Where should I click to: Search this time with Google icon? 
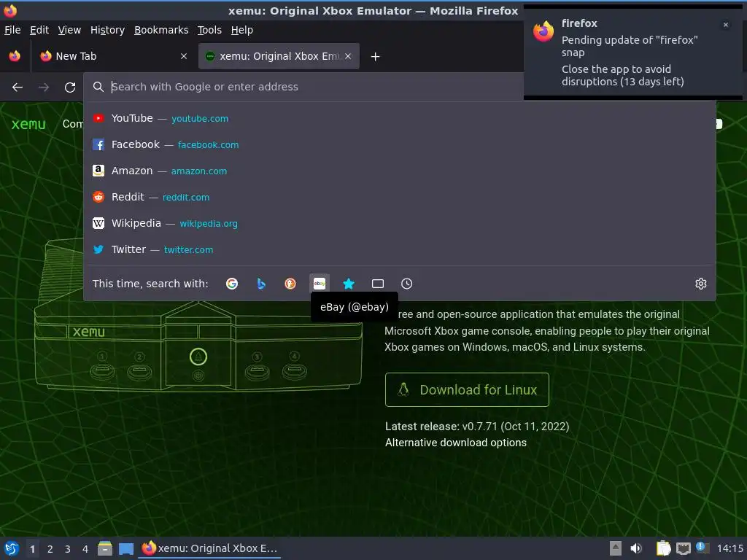(x=232, y=284)
